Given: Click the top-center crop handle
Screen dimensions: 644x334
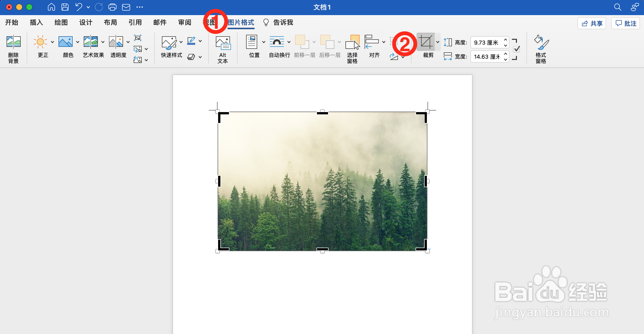Looking at the screenshot, I should pos(322,113).
